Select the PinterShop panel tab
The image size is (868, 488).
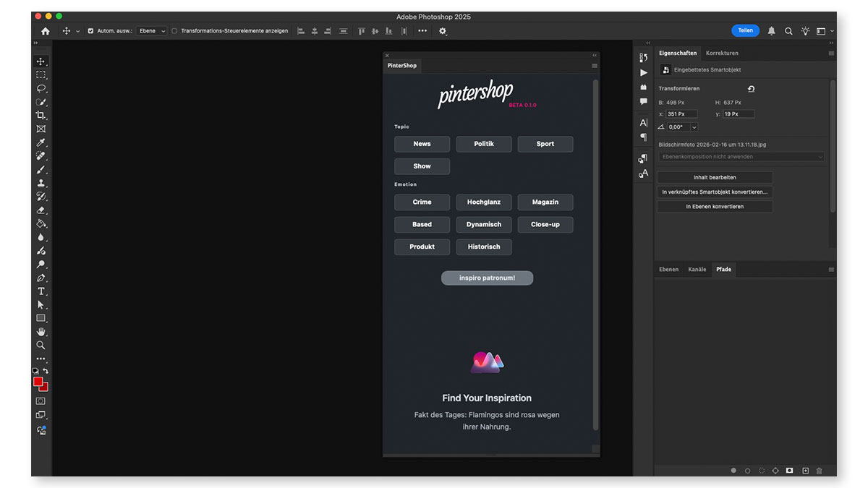[401, 66]
